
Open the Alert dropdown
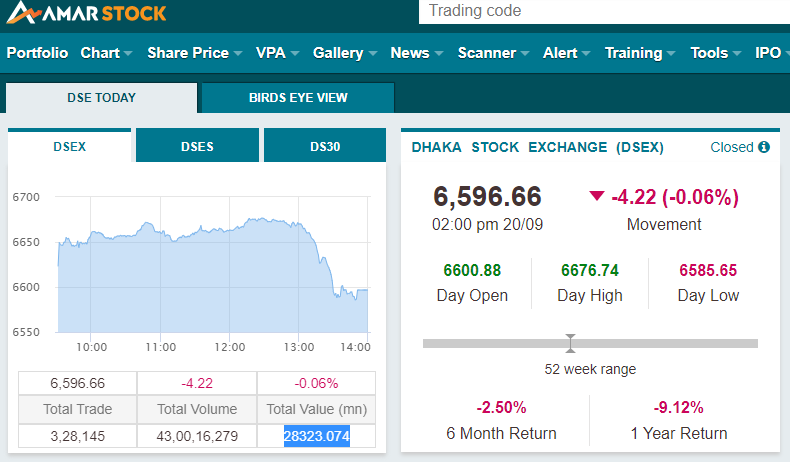point(567,53)
